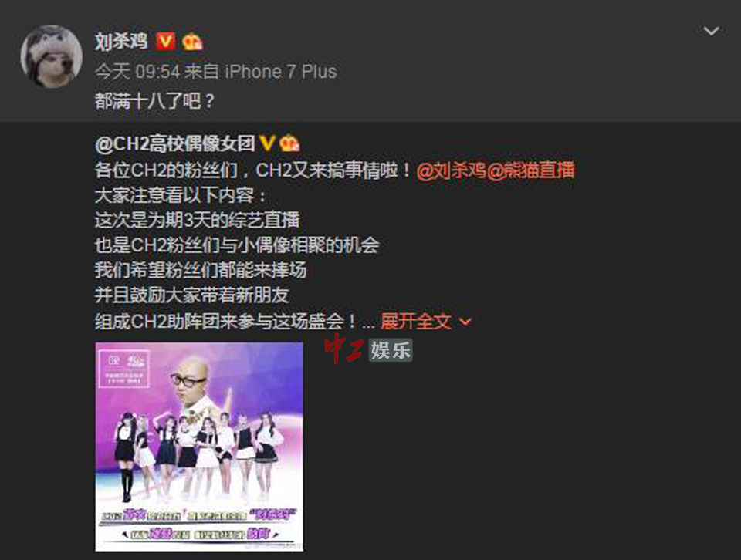Click the orange @刘杀鸡 mention

(x=452, y=170)
